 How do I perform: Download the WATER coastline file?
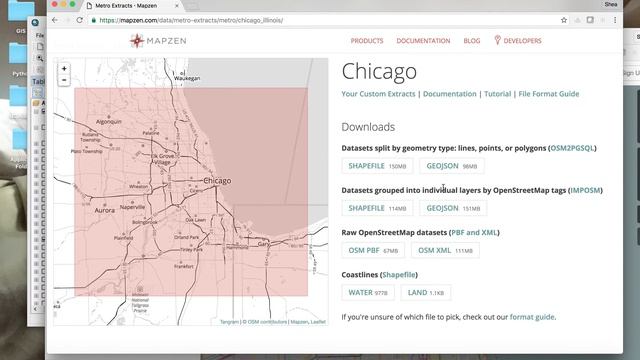(368, 293)
